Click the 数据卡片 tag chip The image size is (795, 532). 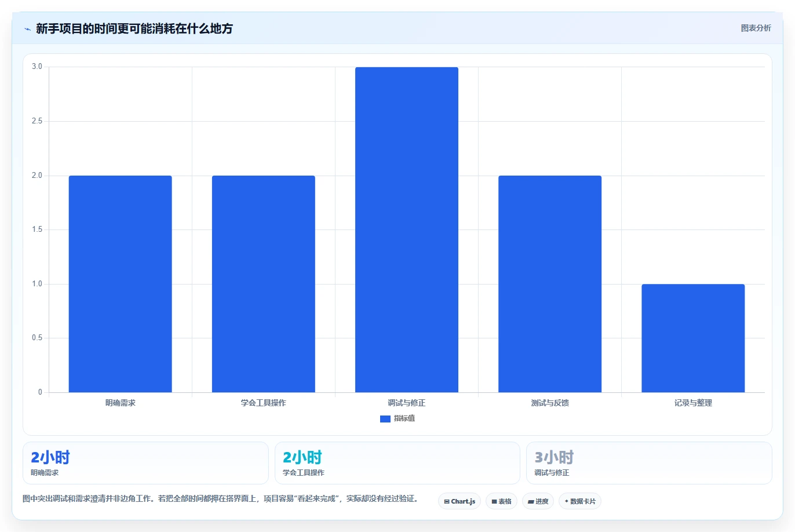coord(580,501)
